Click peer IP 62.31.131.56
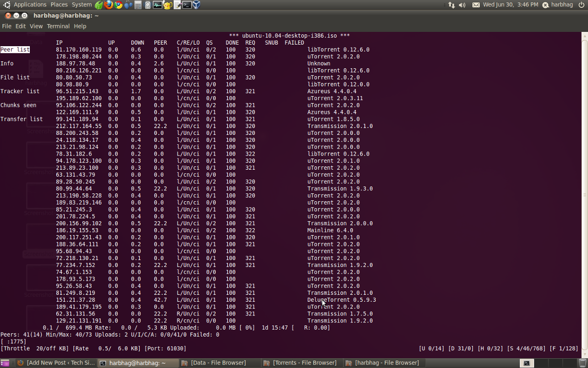Screen dimensions: 588x368 (x=75, y=314)
